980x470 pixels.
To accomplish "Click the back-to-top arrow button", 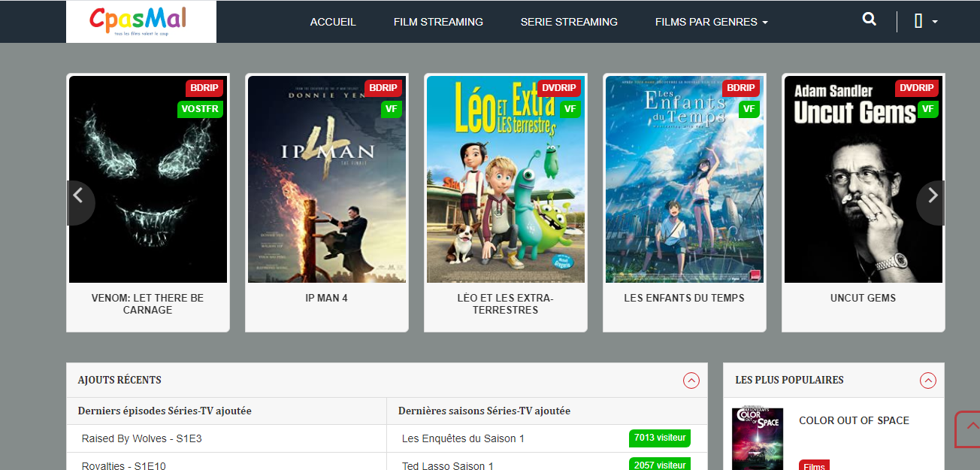I will [967, 429].
